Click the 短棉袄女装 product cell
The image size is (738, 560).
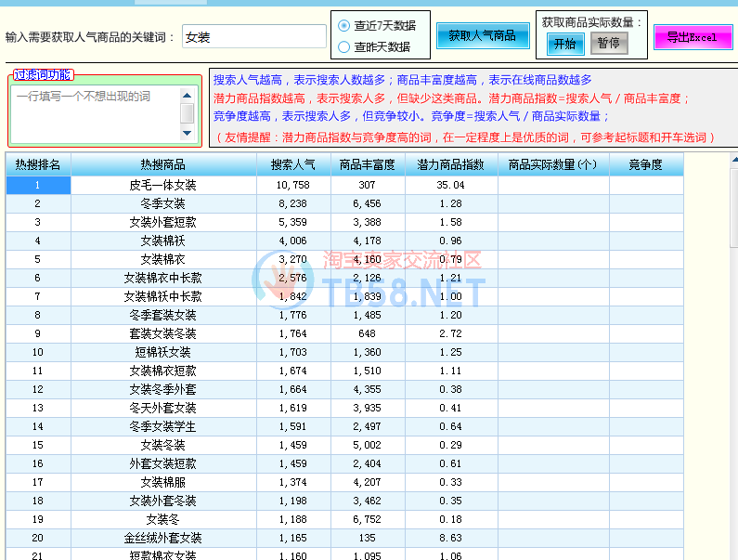click(163, 352)
